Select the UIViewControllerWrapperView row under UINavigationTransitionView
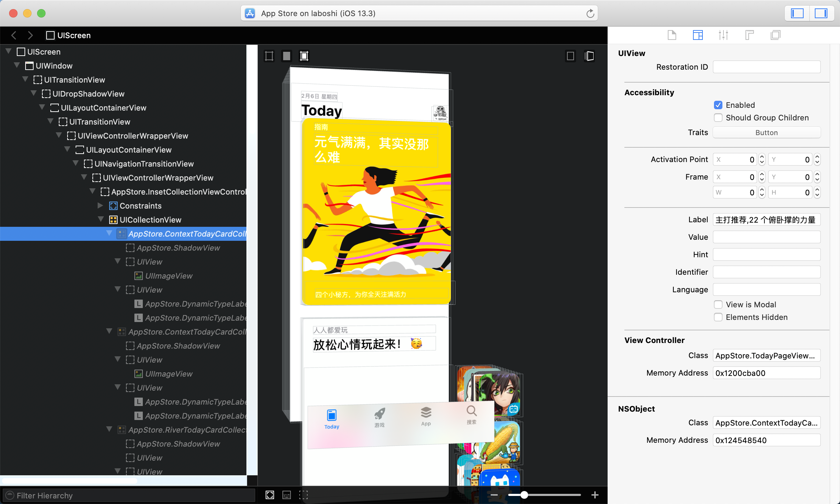The image size is (840, 504). click(123, 178)
